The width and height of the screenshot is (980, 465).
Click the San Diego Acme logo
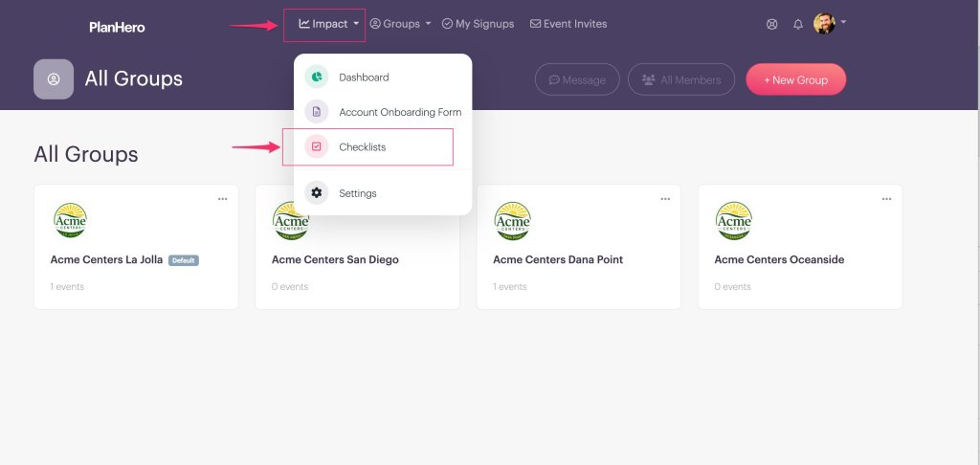point(291,221)
